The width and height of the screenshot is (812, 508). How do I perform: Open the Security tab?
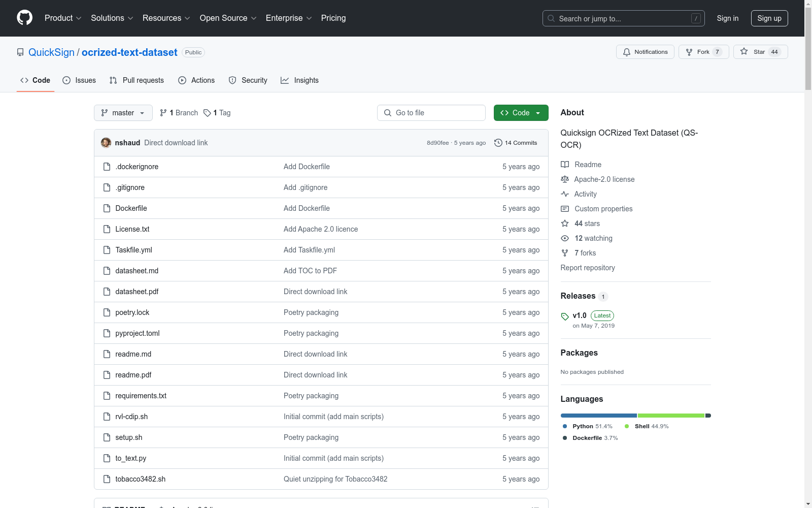click(x=248, y=80)
